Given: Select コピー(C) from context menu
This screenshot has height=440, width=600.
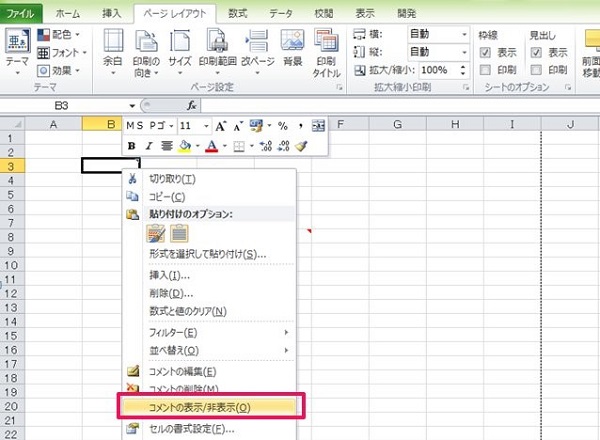Looking at the screenshot, I should [x=209, y=197].
